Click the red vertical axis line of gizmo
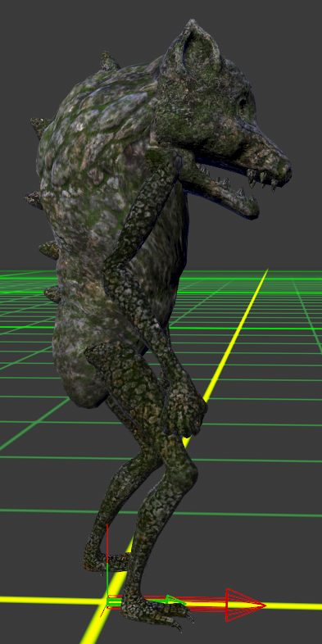 click(x=107, y=560)
